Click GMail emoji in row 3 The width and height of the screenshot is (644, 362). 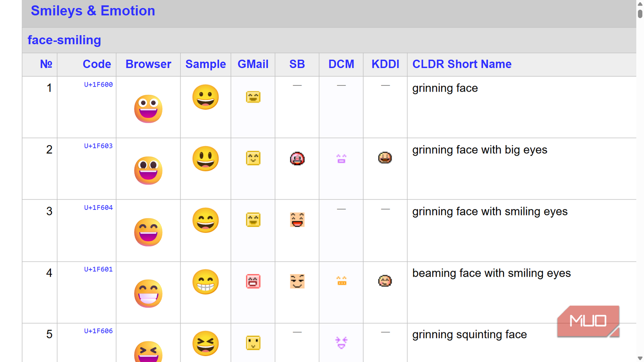point(253,220)
